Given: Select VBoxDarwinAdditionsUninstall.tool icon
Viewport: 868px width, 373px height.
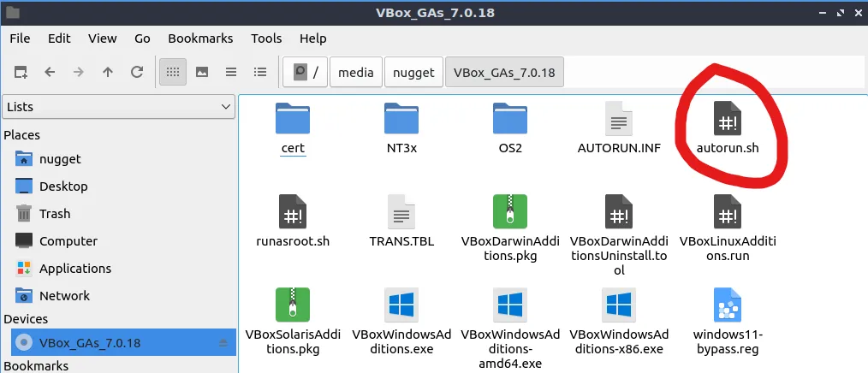Looking at the screenshot, I should coord(619,211).
